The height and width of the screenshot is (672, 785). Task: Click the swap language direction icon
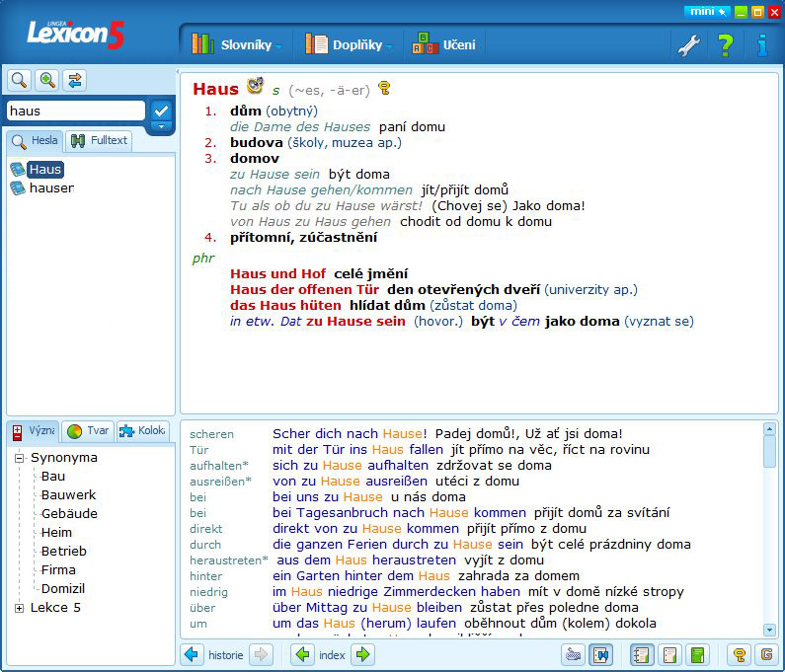pos(75,80)
